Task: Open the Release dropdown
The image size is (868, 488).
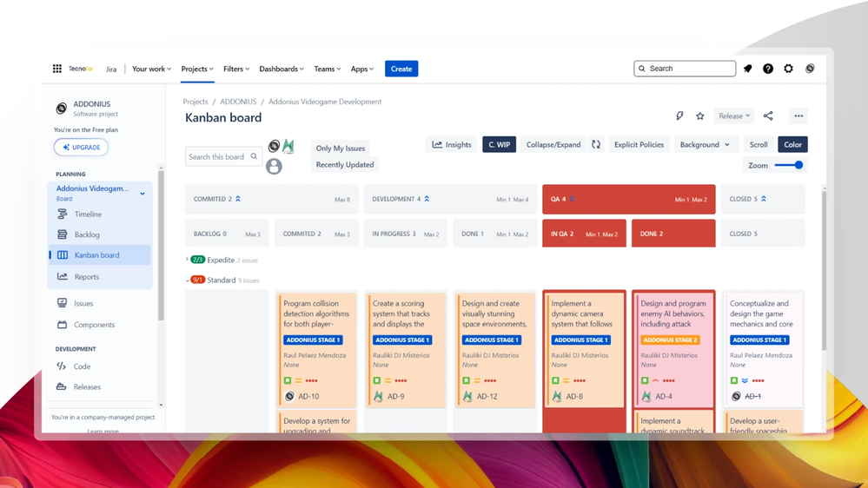Action: [734, 115]
